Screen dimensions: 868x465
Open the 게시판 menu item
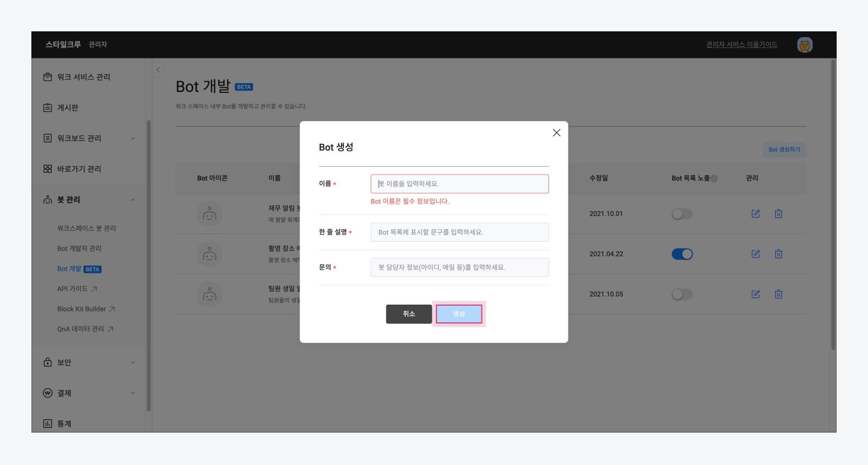68,108
